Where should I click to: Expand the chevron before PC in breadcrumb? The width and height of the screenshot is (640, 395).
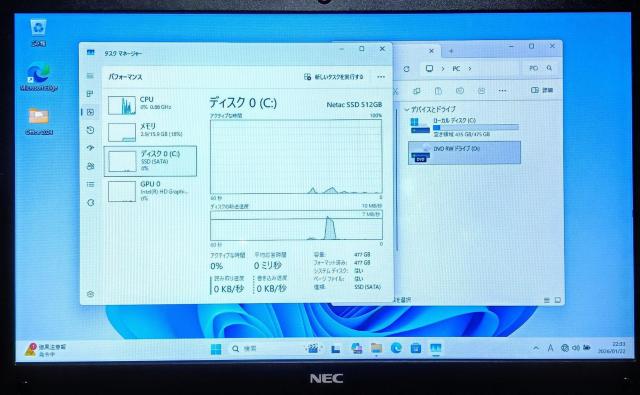pyautogui.click(x=442, y=69)
